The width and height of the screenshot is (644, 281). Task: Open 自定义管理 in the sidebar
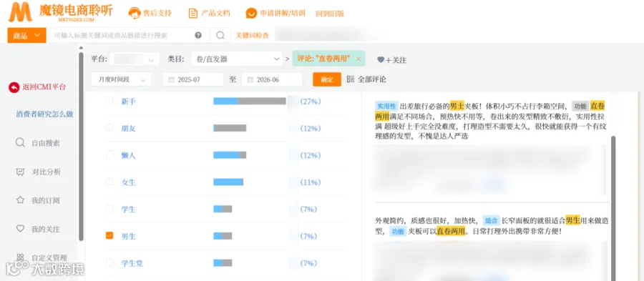coord(49,257)
